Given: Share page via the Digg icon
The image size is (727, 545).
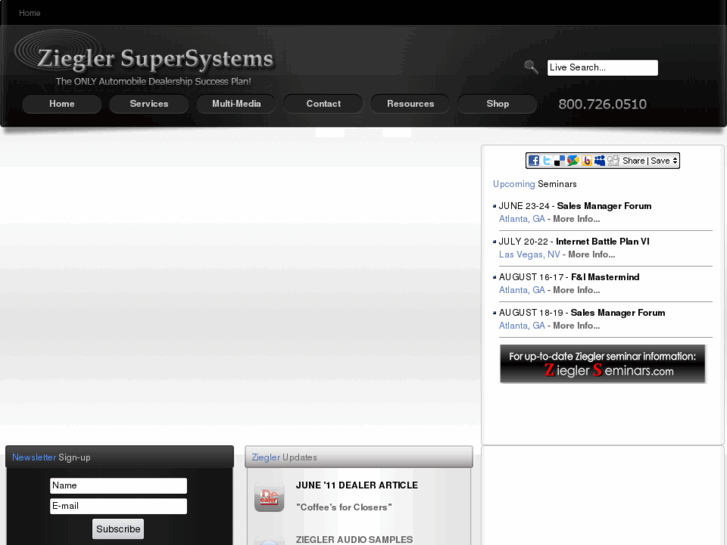Looking at the screenshot, I should [613, 160].
